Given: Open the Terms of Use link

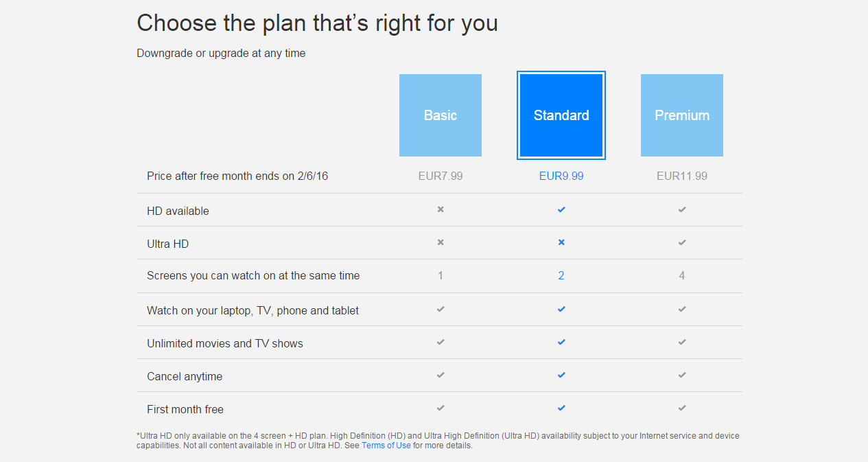Looking at the screenshot, I should pos(386,446).
